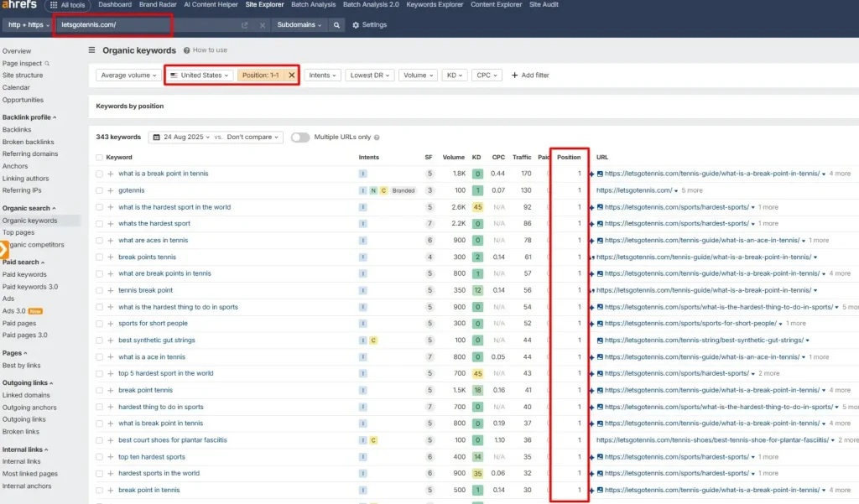This screenshot has height=504, width=859.
Task: Select the checkbox next to 'gotennis' keyword
Action: (x=99, y=190)
